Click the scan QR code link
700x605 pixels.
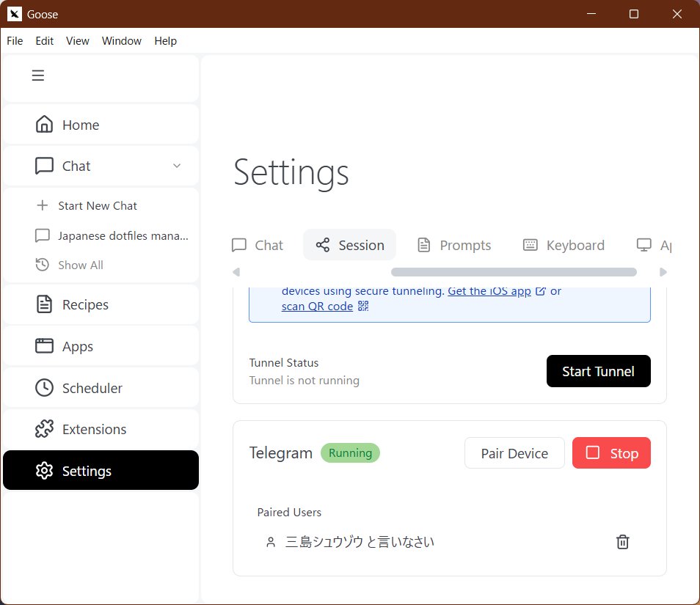tap(318, 307)
